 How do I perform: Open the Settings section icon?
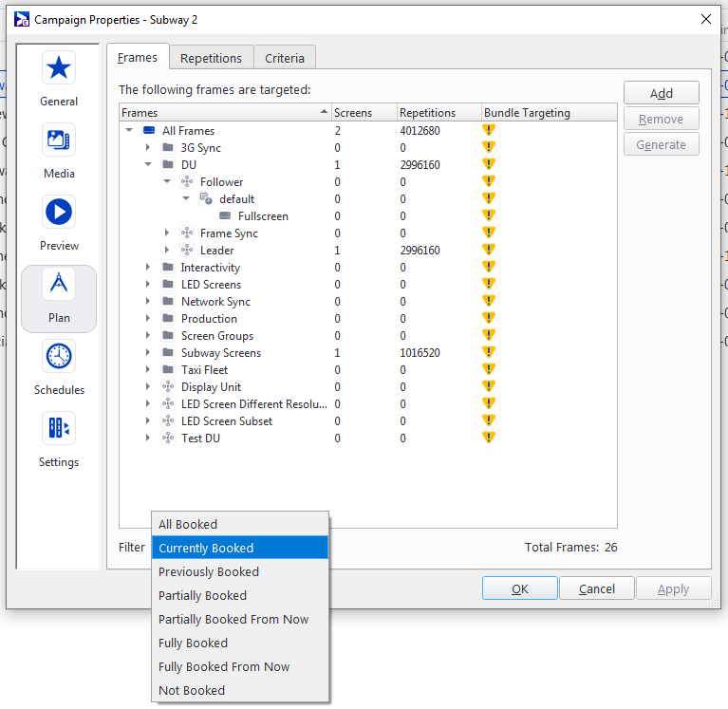point(59,429)
